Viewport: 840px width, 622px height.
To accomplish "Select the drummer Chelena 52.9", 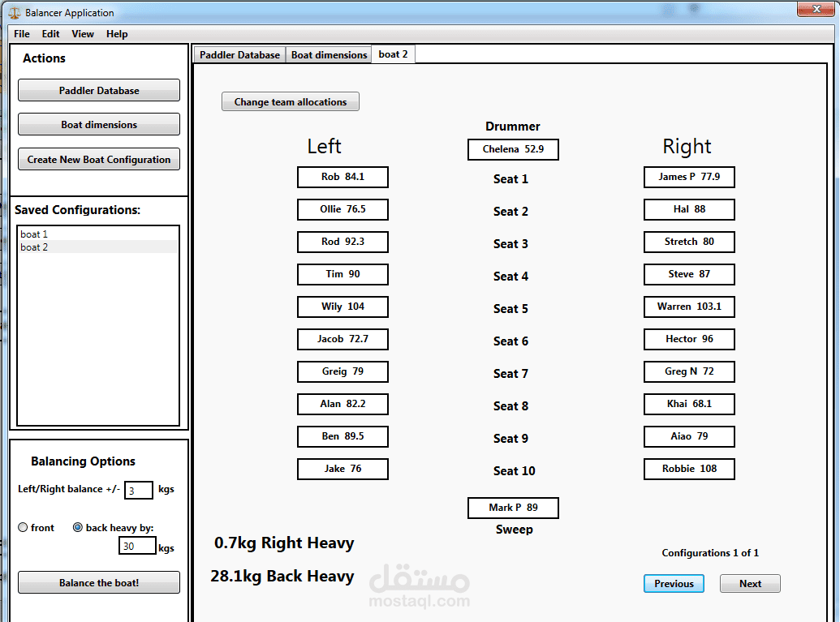I will pyautogui.click(x=513, y=149).
